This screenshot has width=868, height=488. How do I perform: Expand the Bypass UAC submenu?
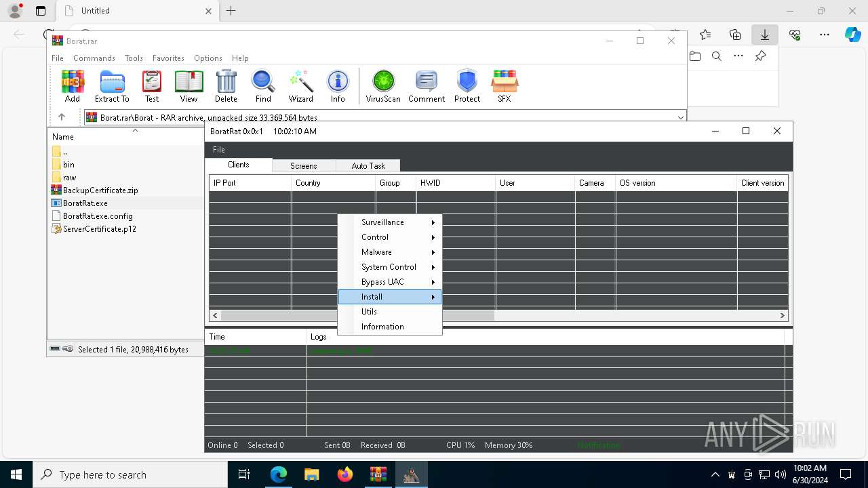click(x=390, y=282)
